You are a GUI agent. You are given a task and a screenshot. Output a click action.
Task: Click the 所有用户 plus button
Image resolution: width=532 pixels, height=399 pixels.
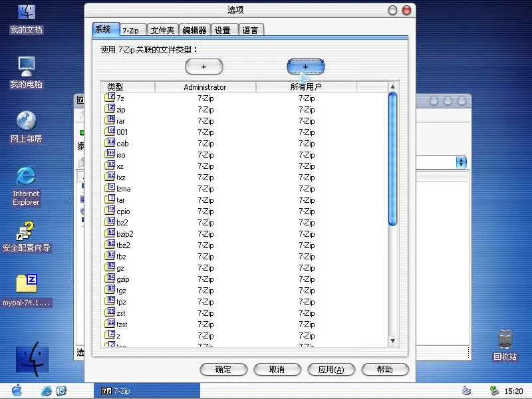[306, 66]
